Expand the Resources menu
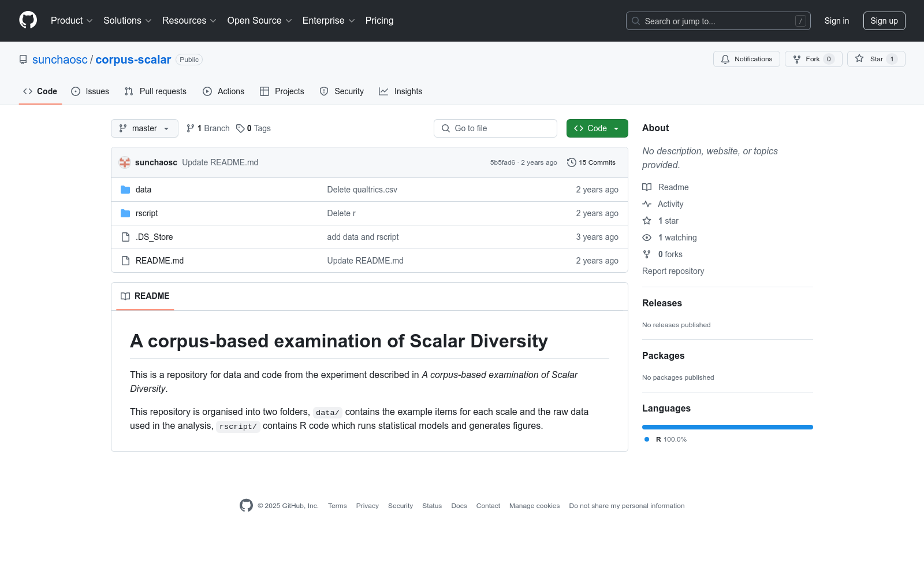Screen dimensions: 924x578 tap(189, 21)
